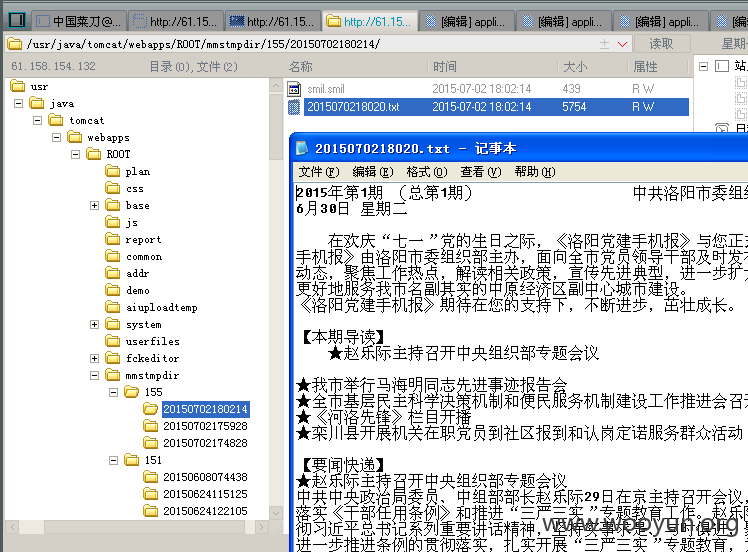The height and width of the screenshot is (552, 748).
Task: Expand the system folder node
Action: click(x=94, y=324)
